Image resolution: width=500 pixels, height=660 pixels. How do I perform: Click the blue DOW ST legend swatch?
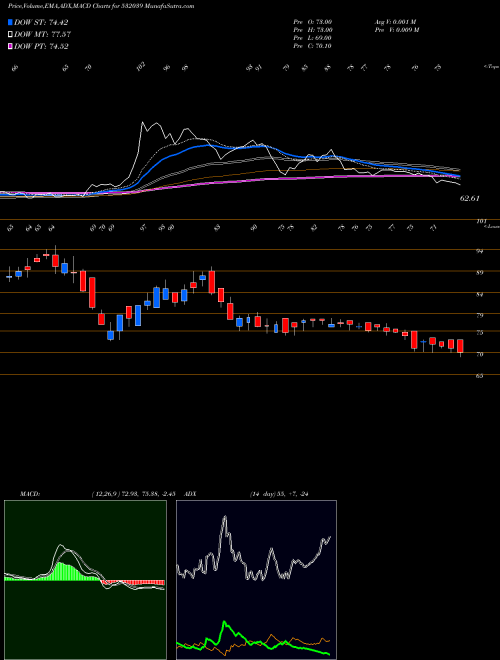click(x=10, y=22)
